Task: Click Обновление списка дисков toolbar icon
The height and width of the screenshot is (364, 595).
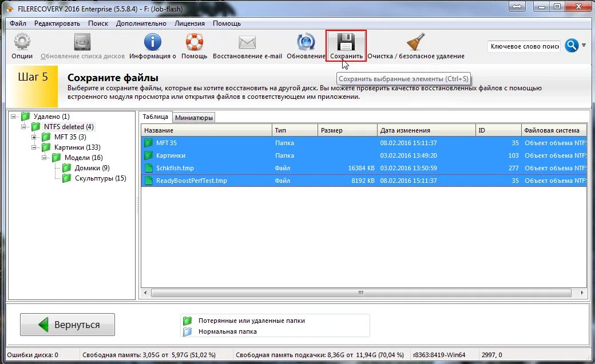Action: click(82, 42)
